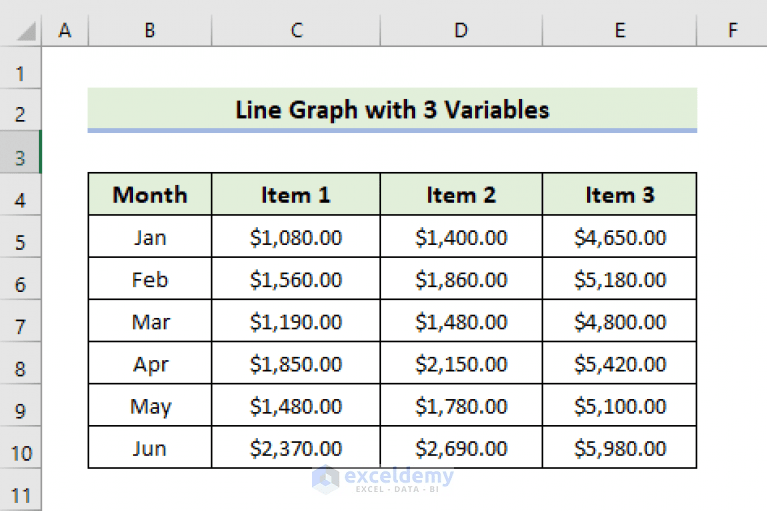Select column C header

click(x=296, y=31)
